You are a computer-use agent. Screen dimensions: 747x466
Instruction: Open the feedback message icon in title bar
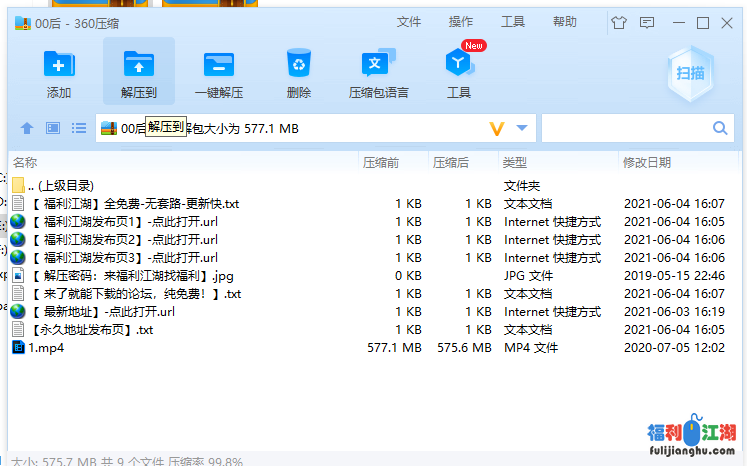647,22
